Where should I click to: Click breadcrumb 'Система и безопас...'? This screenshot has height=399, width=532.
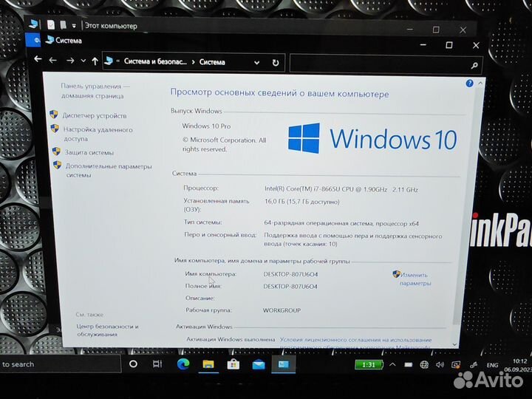tap(155, 61)
